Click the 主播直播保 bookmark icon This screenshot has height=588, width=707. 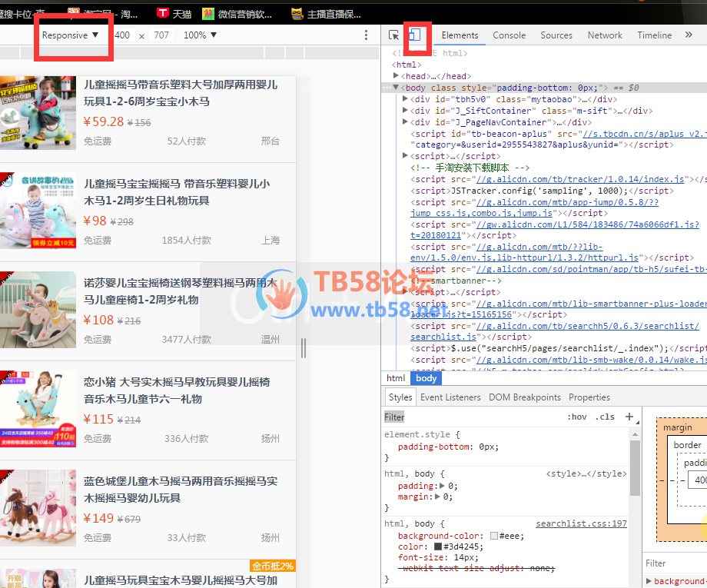point(297,14)
